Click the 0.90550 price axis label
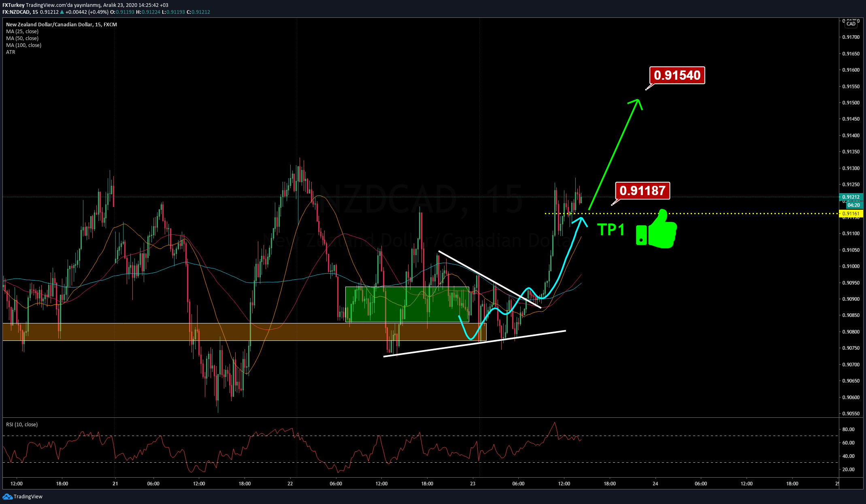Viewport: 866px width, 504px height. point(851,414)
